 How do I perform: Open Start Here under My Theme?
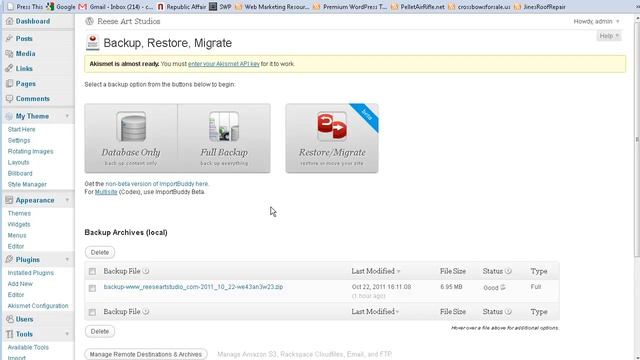click(x=22, y=129)
